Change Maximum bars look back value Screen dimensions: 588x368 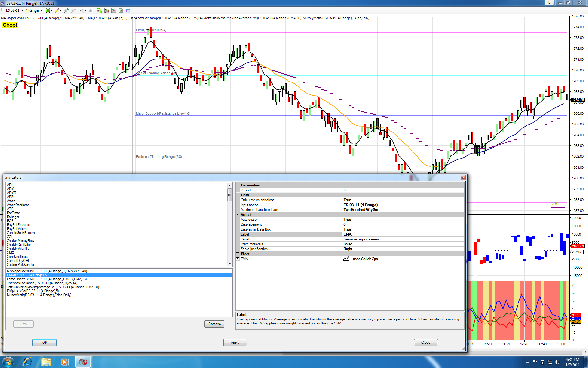click(403, 210)
